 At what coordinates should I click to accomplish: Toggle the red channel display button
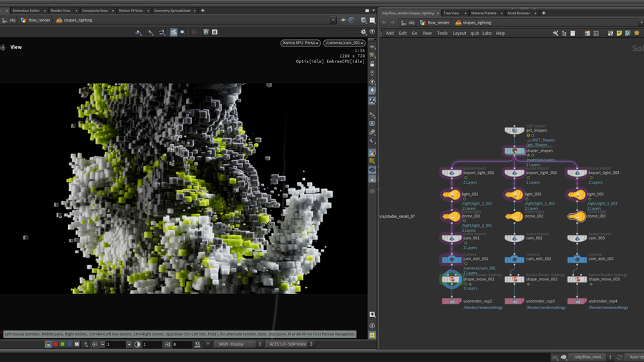coord(56,344)
